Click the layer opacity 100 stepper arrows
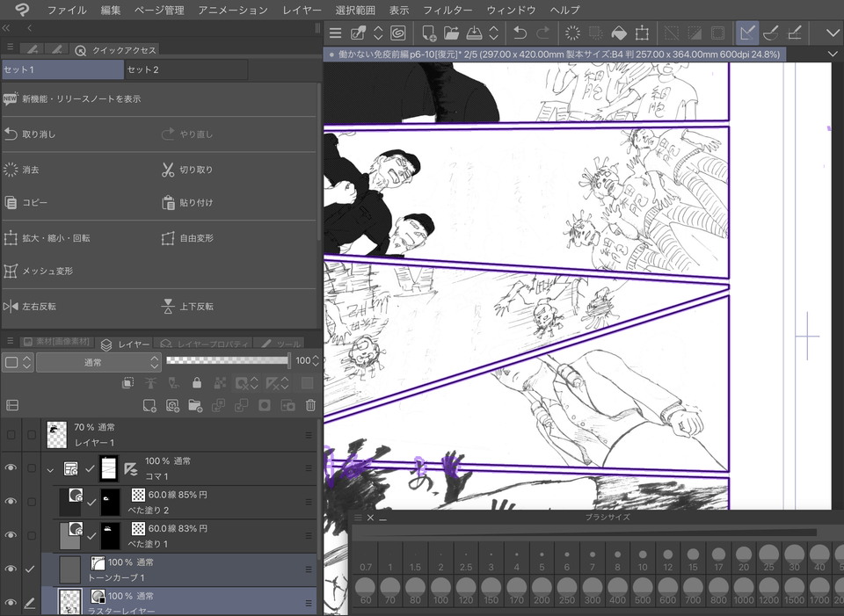Viewport: 844px width, 616px height. click(316, 361)
